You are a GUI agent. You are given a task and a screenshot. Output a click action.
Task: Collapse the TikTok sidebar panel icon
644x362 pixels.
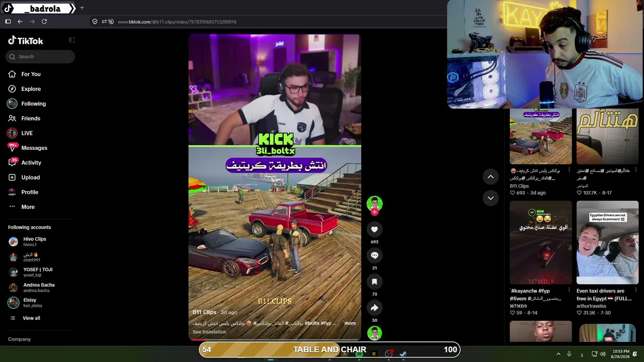(72, 40)
